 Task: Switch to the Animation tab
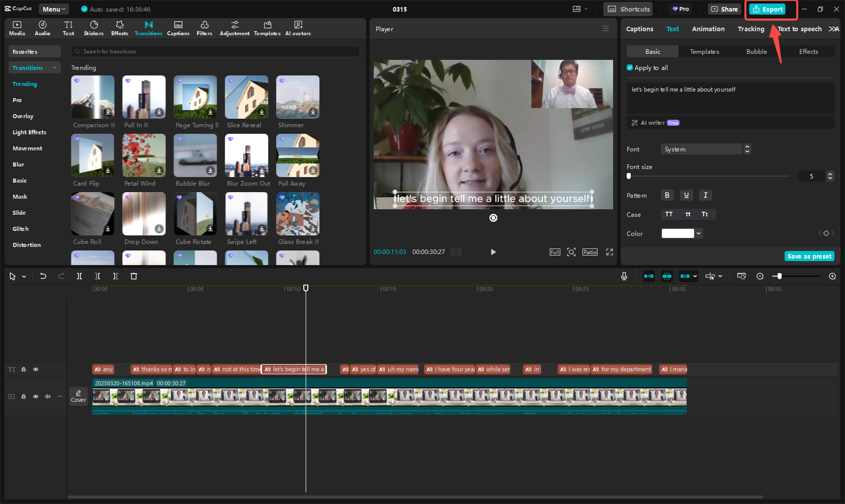pos(708,29)
